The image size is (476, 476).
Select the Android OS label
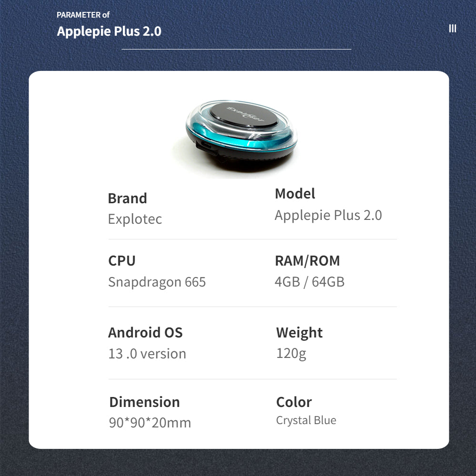(x=145, y=332)
